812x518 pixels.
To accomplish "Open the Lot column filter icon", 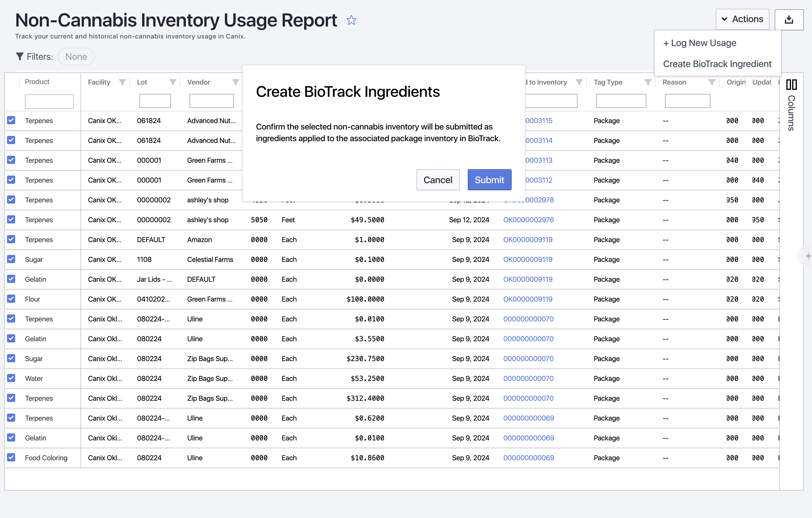I will (x=173, y=82).
